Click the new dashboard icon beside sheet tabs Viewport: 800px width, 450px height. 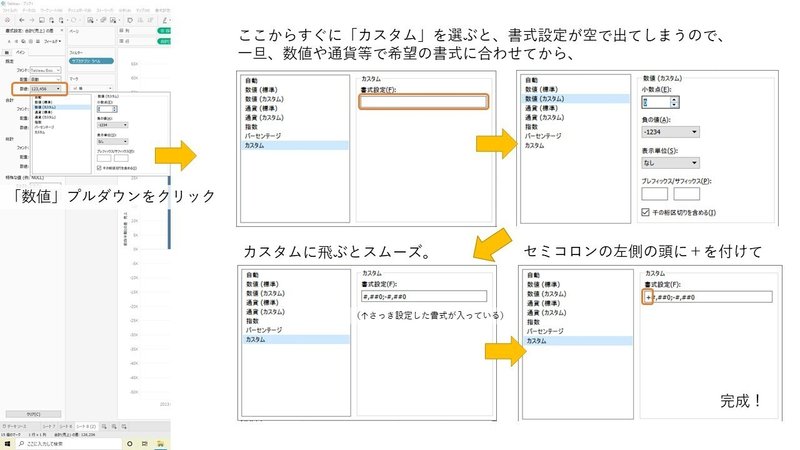click(x=114, y=427)
